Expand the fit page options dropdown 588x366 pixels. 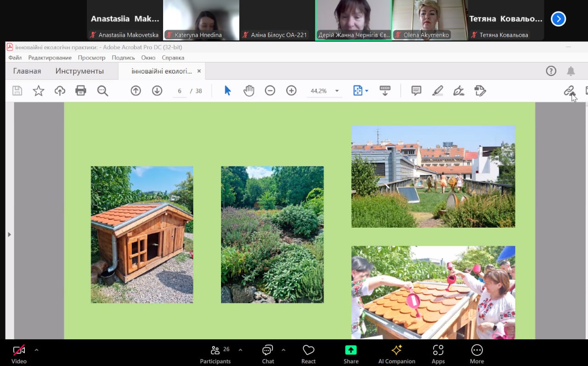[367, 91]
